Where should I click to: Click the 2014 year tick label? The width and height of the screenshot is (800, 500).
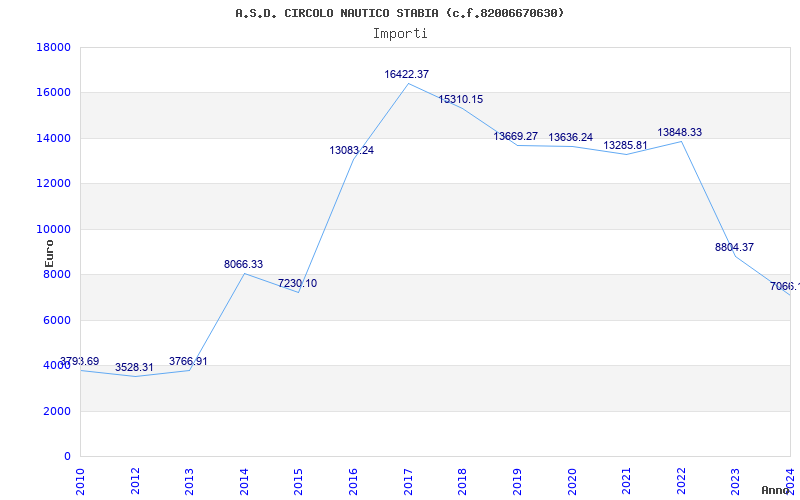(244, 481)
